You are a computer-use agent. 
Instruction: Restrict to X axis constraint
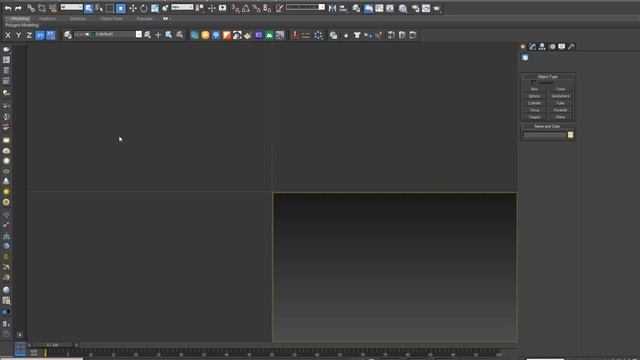coord(8,36)
